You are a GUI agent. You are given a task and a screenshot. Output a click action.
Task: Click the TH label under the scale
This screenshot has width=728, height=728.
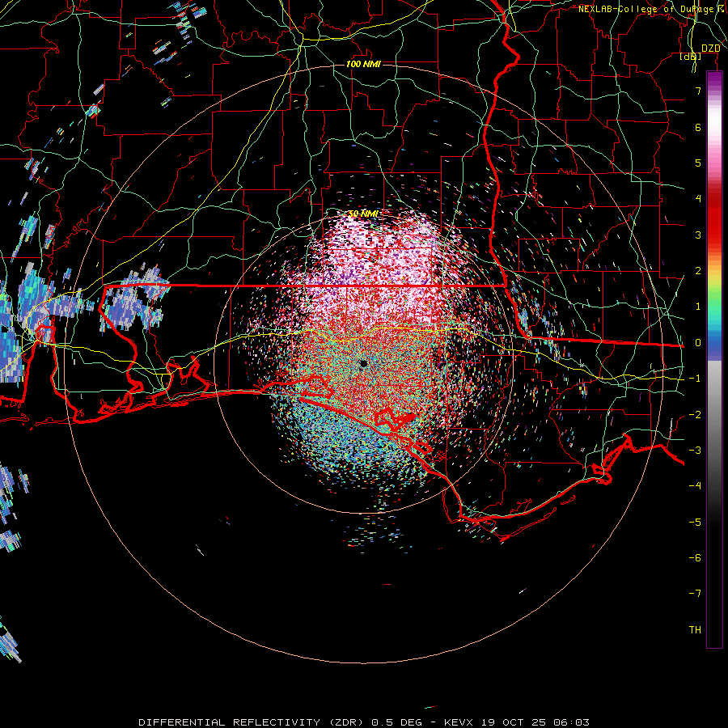coord(695,630)
